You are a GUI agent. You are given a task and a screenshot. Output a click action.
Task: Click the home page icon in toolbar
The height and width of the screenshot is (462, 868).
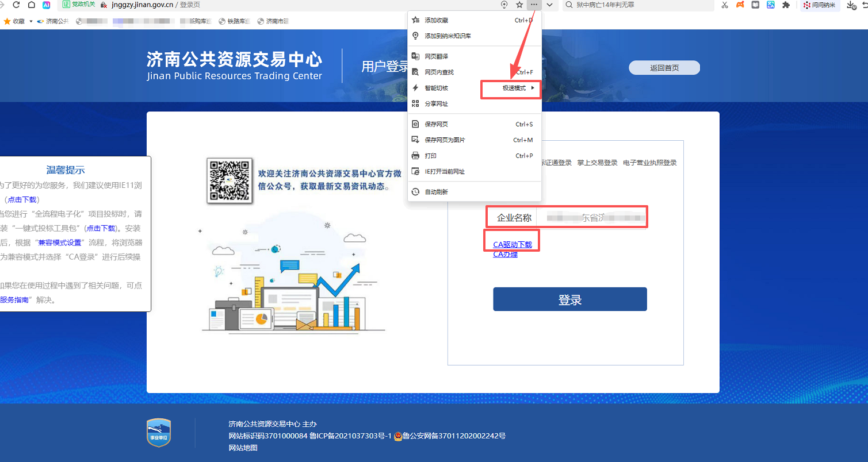pyautogui.click(x=31, y=5)
